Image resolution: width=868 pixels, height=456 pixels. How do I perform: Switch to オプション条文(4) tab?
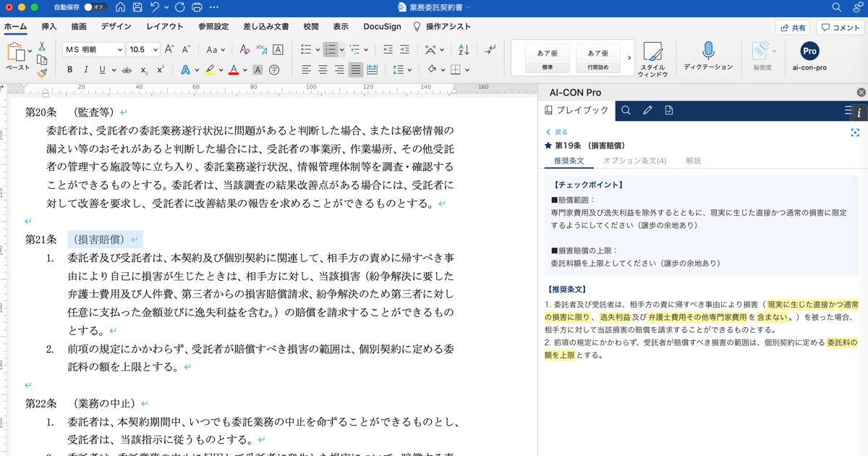pos(634,161)
